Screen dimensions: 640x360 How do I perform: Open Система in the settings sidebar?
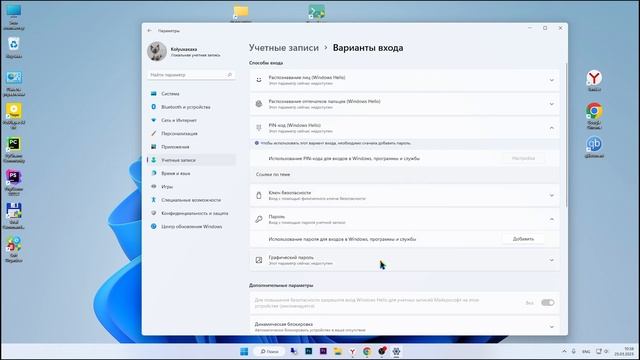(191, 93)
